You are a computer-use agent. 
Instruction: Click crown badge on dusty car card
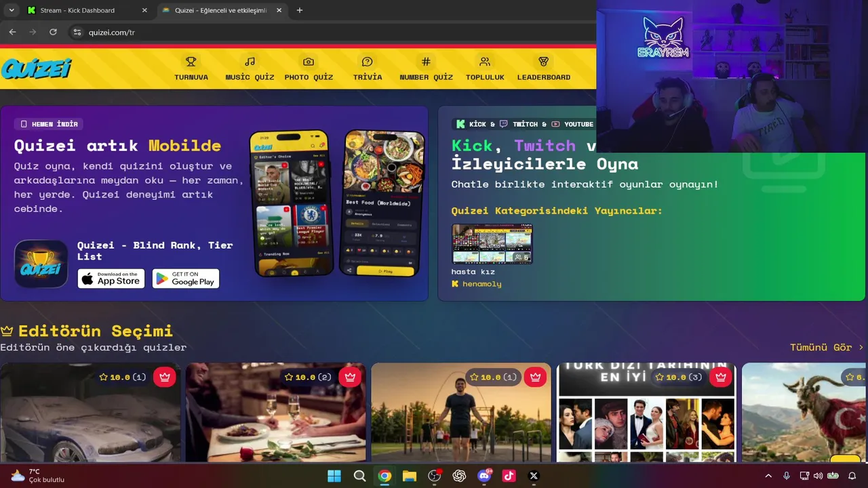[x=165, y=377]
